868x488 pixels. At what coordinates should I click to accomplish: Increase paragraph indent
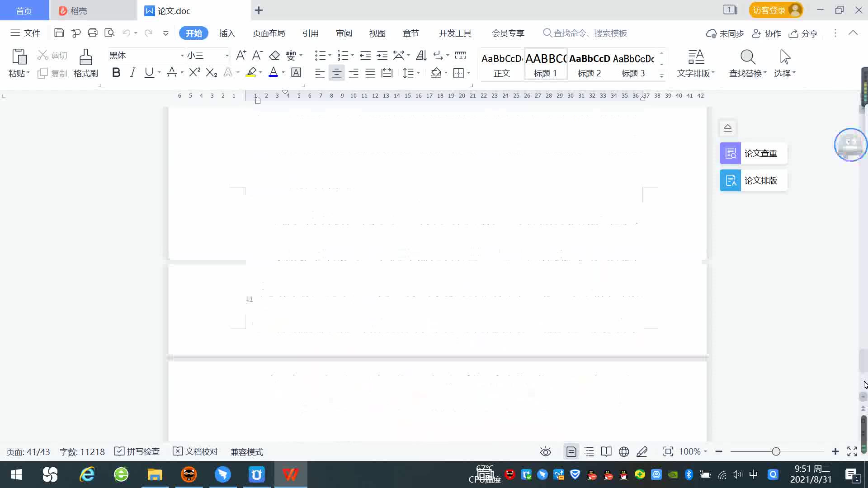(382, 55)
